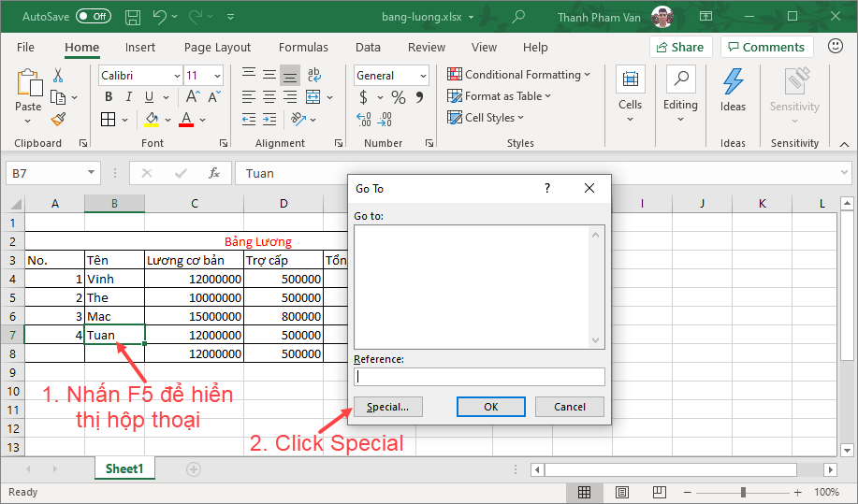Image resolution: width=858 pixels, height=504 pixels.
Task: Switch to Page Layout view in status bar
Action: (x=621, y=493)
